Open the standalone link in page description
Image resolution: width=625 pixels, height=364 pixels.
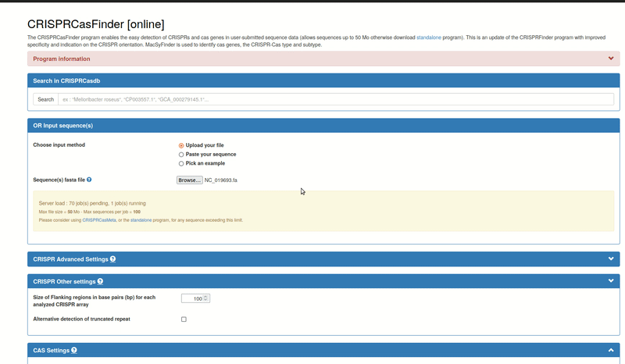429,37
